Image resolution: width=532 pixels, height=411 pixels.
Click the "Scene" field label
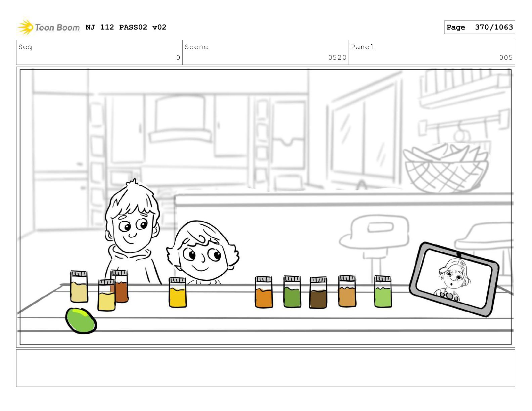196,47
